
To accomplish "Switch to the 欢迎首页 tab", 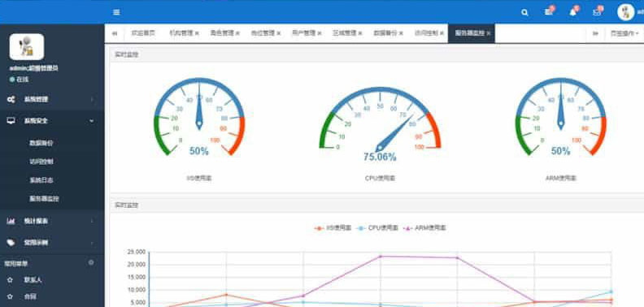I will [x=143, y=33].
